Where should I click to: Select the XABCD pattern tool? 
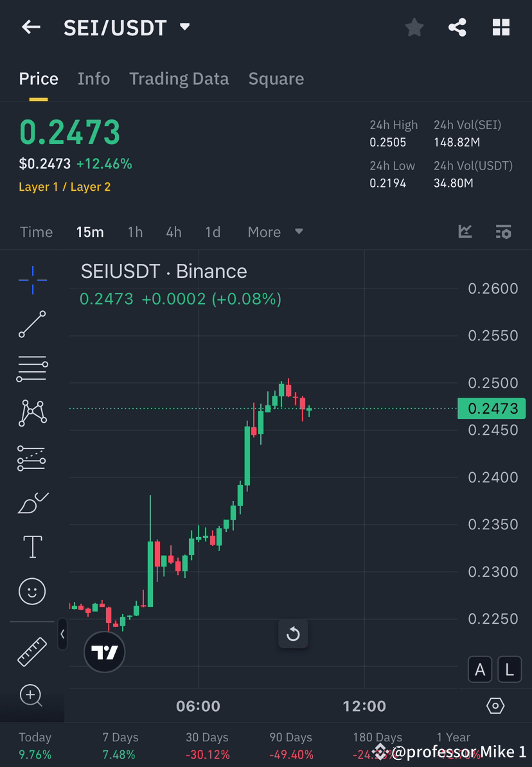point(32,413)
